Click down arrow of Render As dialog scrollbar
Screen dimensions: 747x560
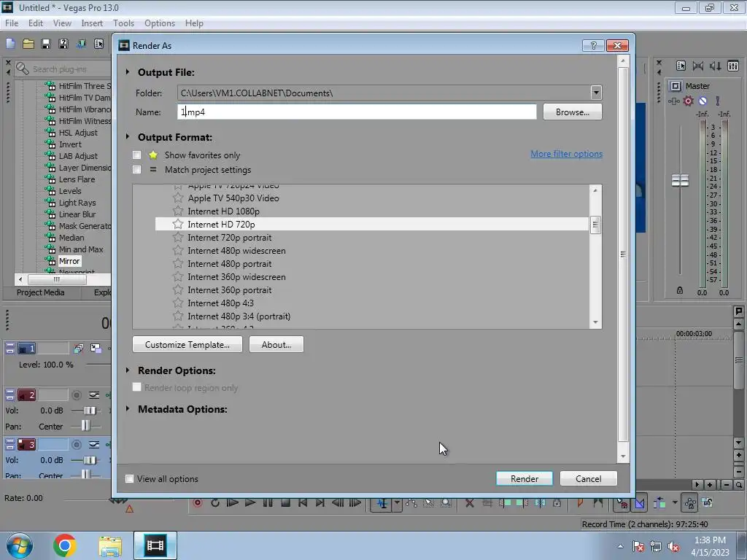[x=623, y=456]
